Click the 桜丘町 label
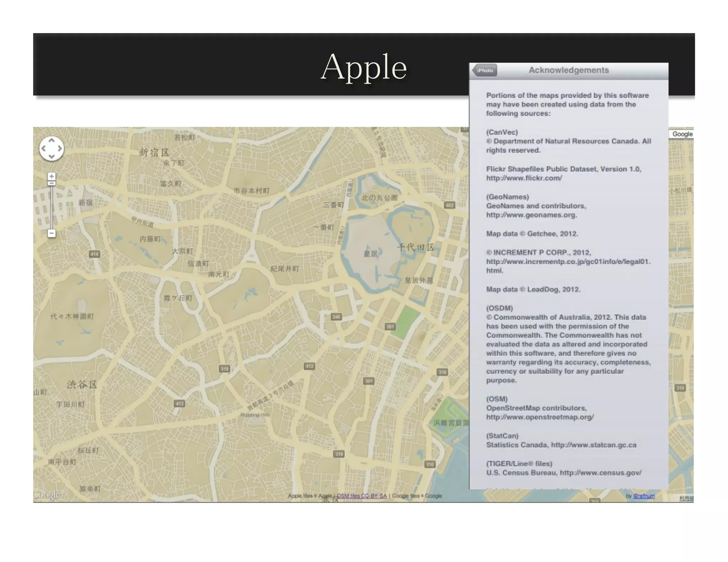728x562 pixels. point(88,450)
